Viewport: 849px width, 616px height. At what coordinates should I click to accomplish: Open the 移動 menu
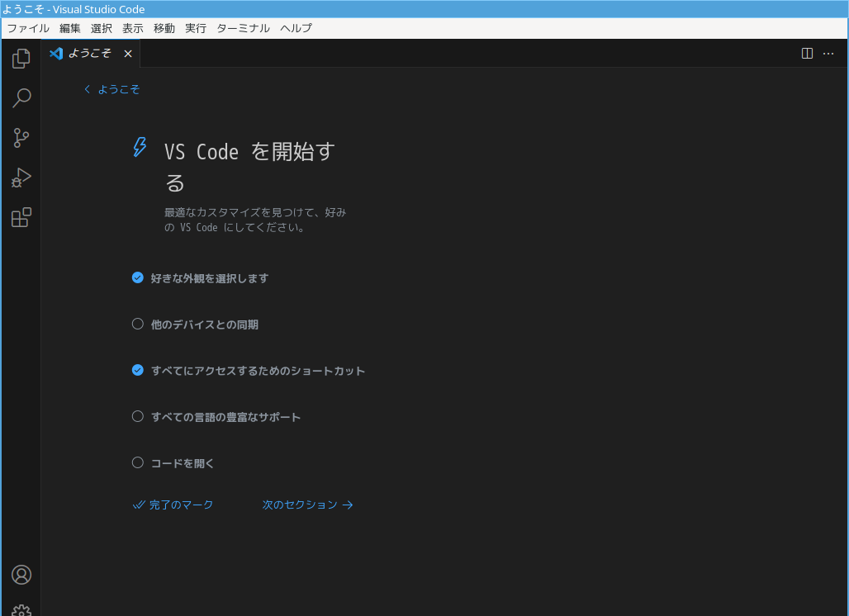164,28
